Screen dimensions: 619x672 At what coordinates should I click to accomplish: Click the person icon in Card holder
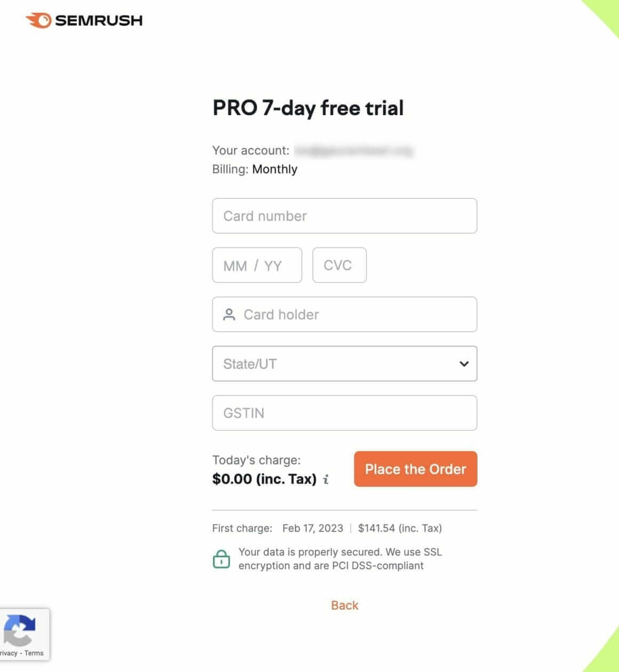[x=229, y=315]
